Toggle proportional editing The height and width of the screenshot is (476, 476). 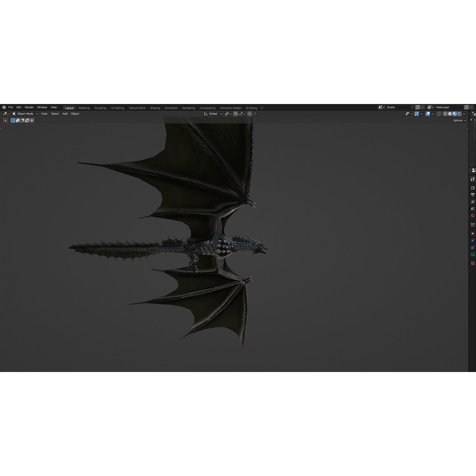coord(249,114)
